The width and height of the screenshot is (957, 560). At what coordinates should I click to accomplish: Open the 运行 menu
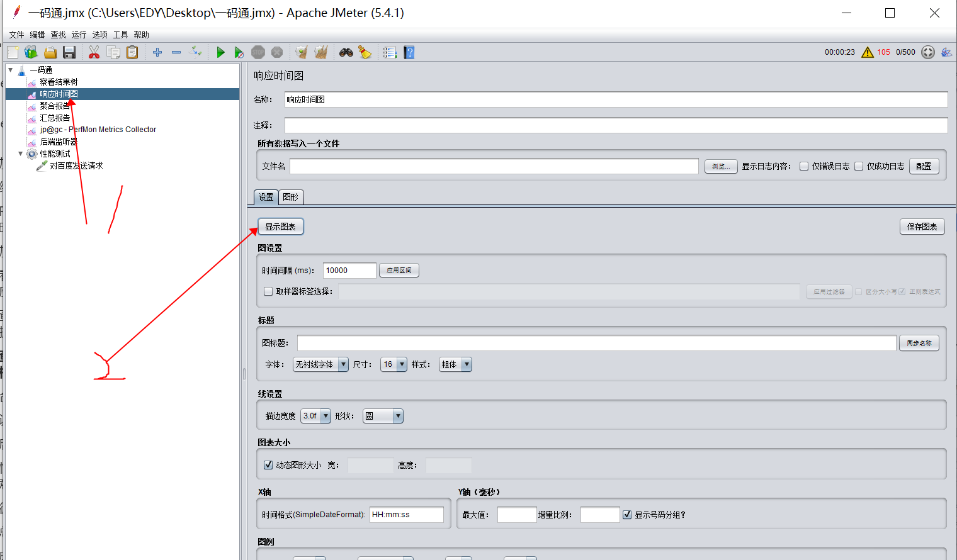(79, 35)
